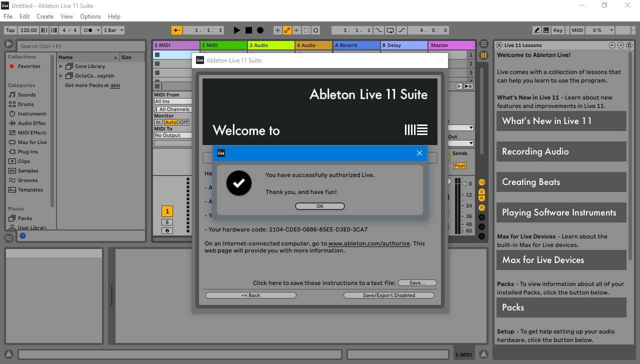
Task: Start playback with the Play button
Action: tap(237, 30)
